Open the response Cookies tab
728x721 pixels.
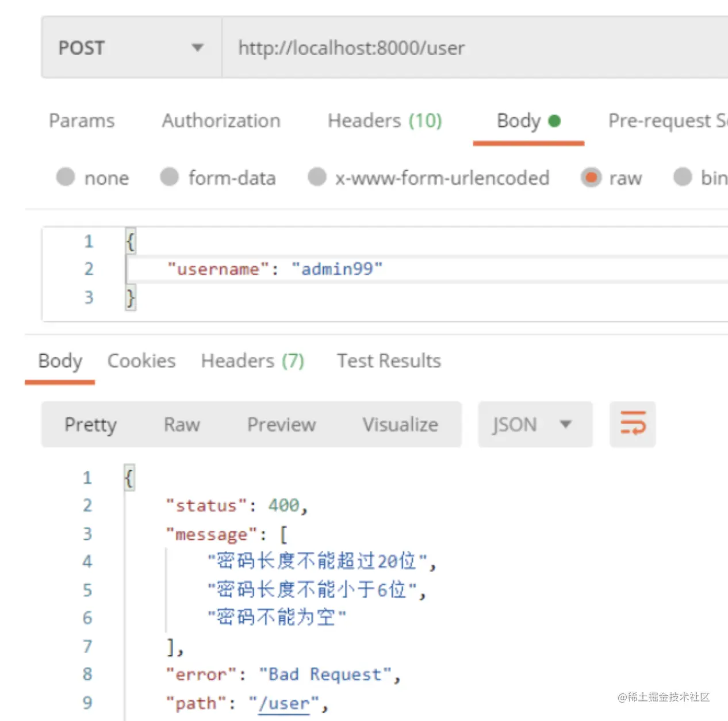(141, 361)
